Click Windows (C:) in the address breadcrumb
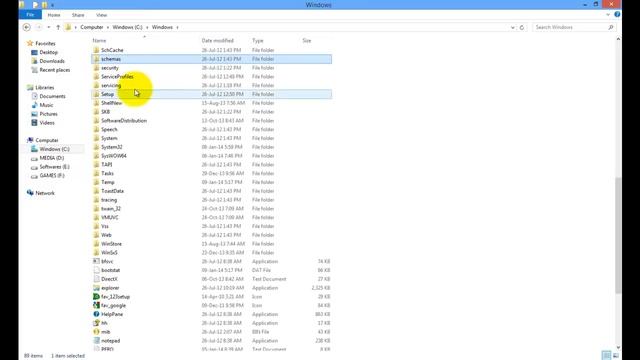640x360 pixels. [x=127, y=27]
